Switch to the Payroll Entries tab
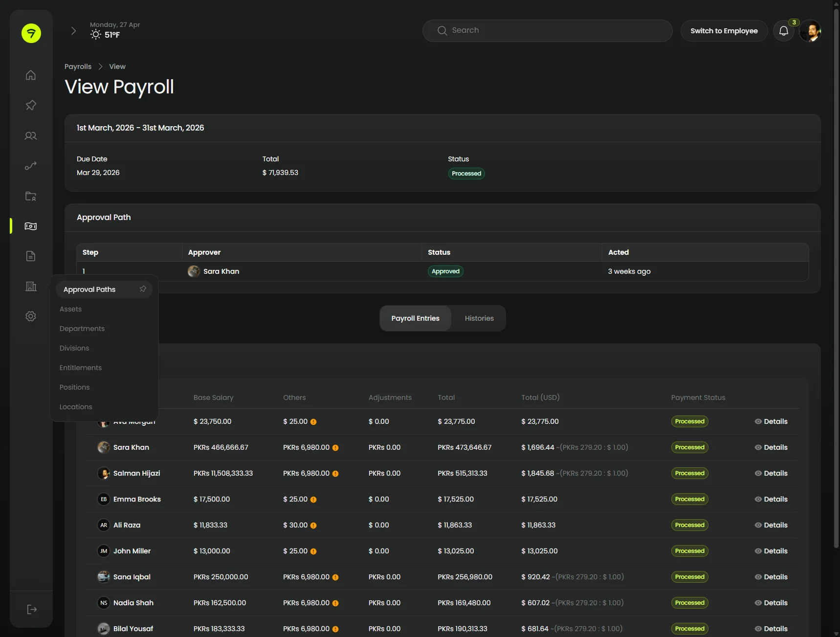This screenshot has width=840, height=637. point(415,318)
